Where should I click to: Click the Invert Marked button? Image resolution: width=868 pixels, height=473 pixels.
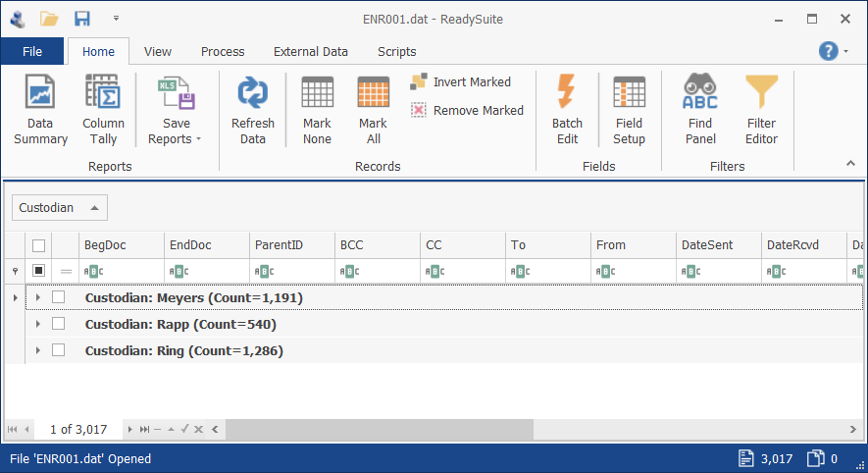(461, 82)
